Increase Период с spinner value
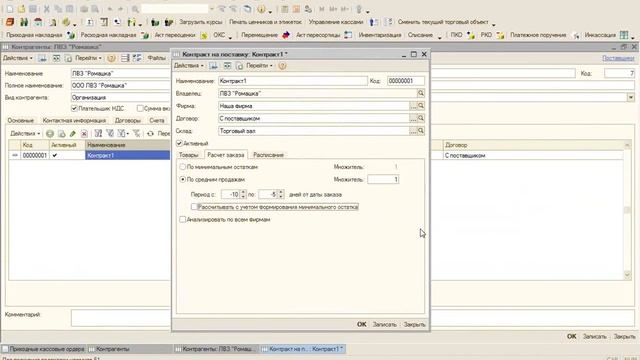The image size is (640, 360). [244, 192]
